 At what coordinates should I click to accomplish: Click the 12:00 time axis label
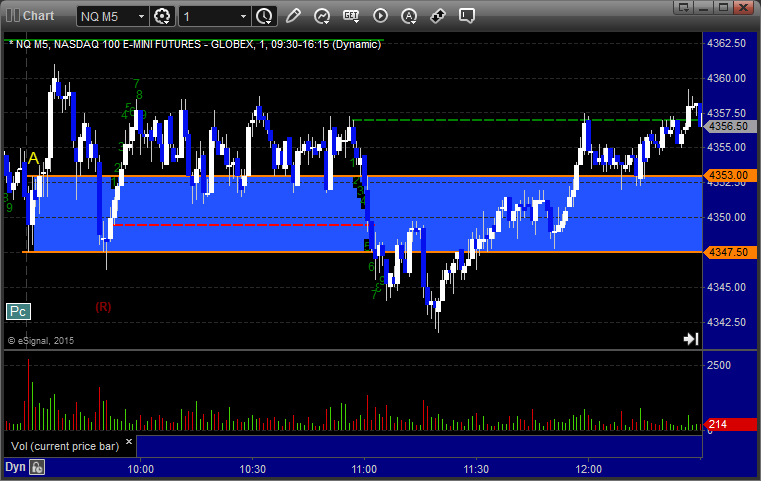(588, 469)
